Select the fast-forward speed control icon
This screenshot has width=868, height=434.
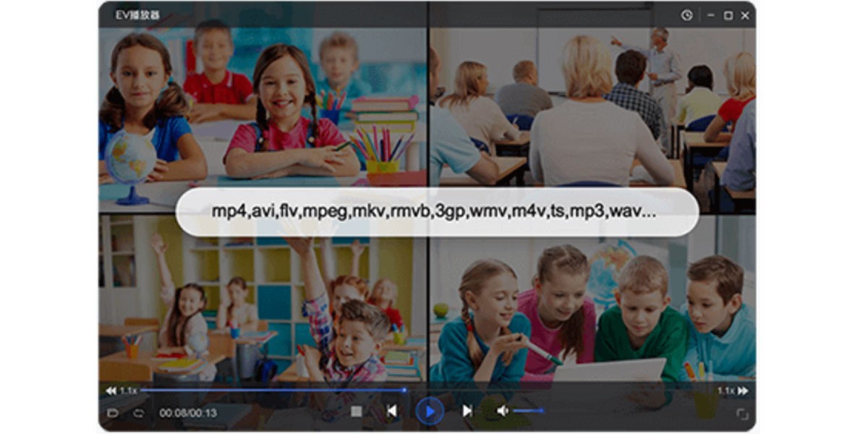coord(742,391)
